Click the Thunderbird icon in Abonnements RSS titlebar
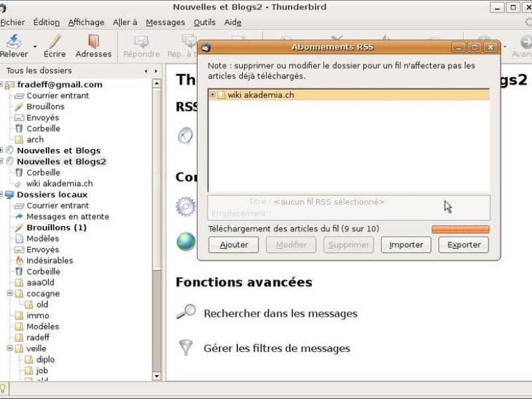The image size is (532, 399). tap(206, 47)
